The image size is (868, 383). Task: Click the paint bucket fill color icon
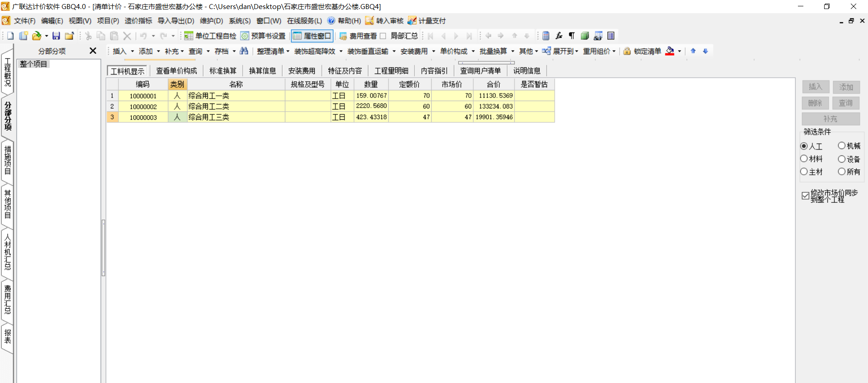pos(670,51)
